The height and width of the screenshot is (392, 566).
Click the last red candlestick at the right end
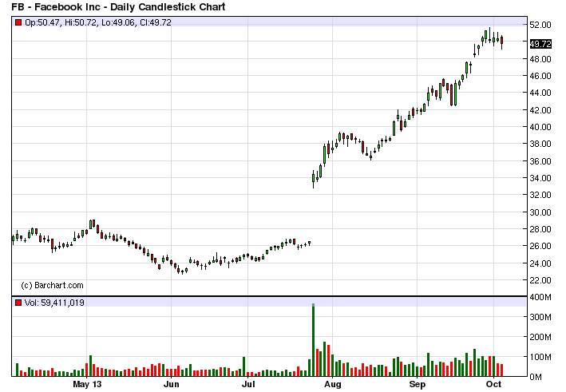pyautogui.click(x=502, y=42)
